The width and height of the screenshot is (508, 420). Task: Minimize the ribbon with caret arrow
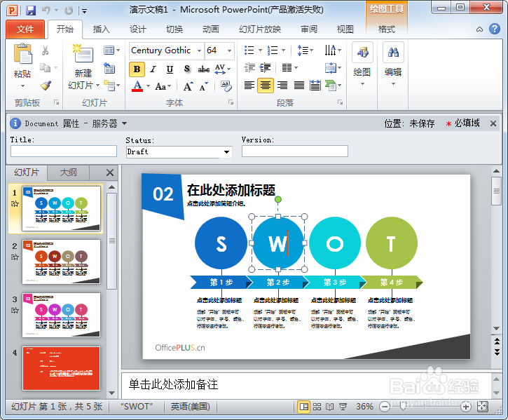pos(479,29)
